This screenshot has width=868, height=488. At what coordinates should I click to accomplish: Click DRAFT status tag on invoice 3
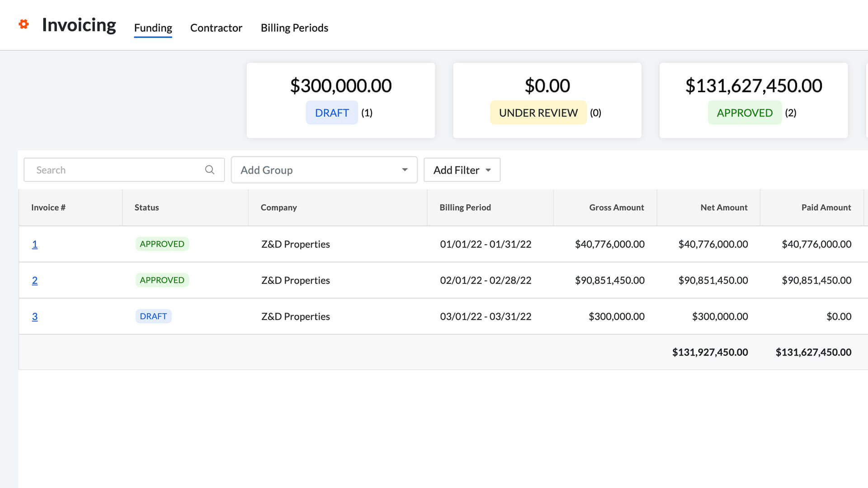[153, 316]
